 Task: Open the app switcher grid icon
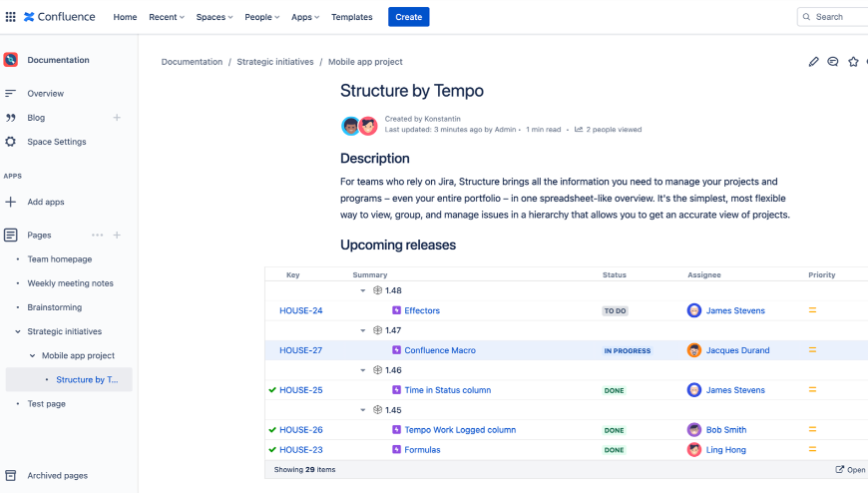click(11, 17)
